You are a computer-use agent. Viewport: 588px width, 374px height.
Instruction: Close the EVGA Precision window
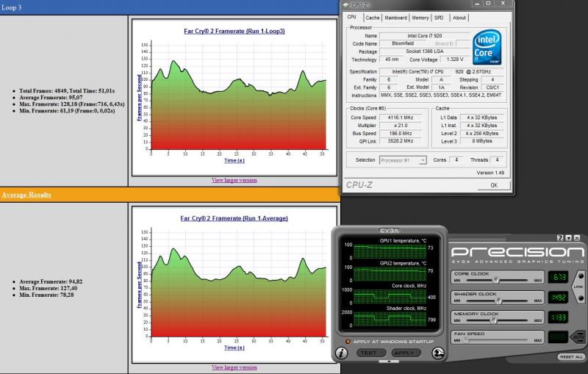[x=577, y=238]
